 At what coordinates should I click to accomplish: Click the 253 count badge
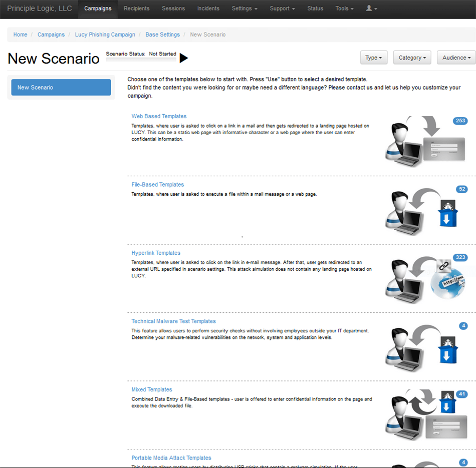click(x=460, y=121)
